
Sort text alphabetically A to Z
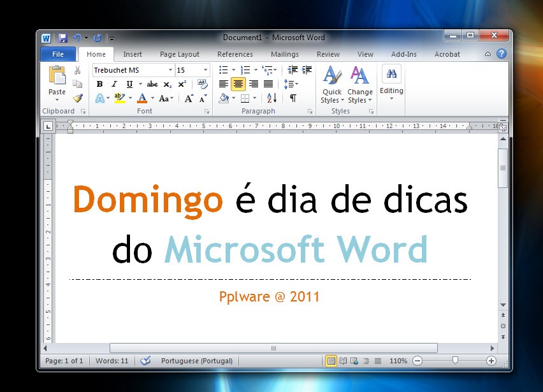272,98
